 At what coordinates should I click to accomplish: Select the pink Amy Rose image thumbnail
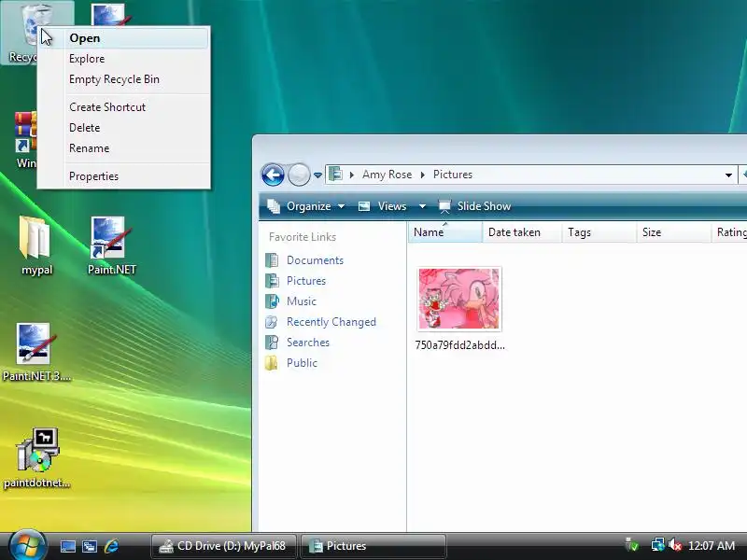(459, 299)
